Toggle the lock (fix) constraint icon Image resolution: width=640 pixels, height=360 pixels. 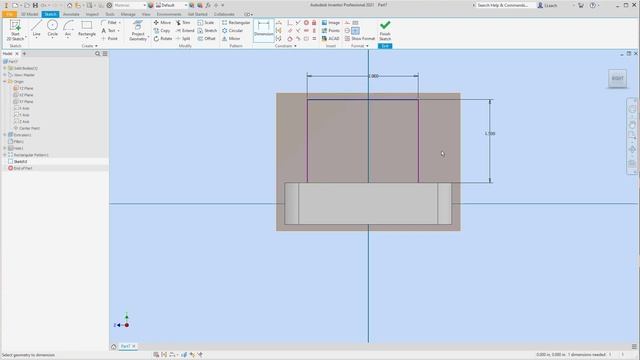coord(314,22)
